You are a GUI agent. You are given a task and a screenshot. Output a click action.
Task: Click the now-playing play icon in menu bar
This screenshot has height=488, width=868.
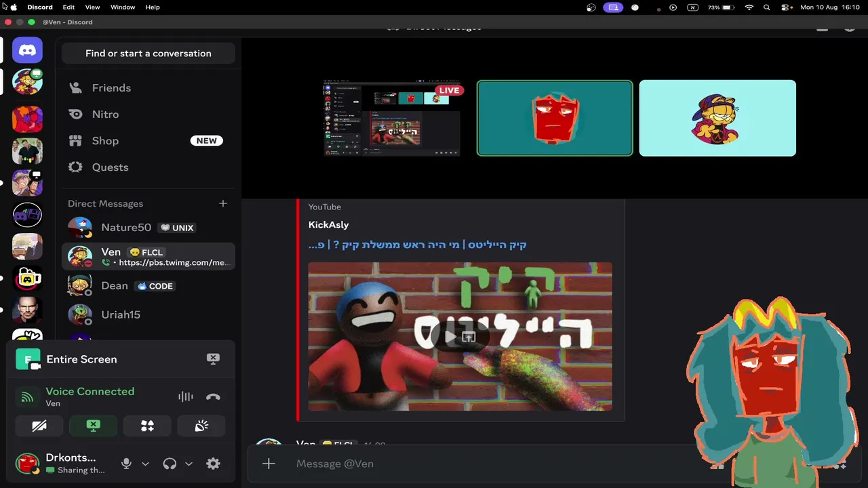tap(673, 7)
